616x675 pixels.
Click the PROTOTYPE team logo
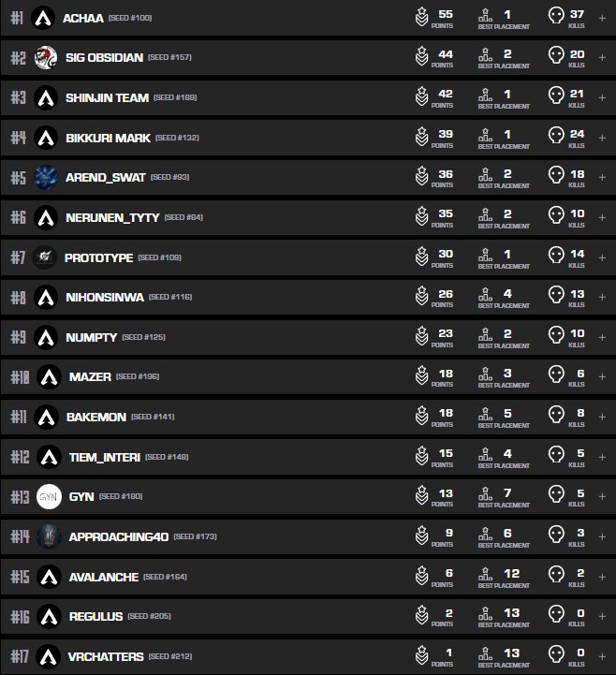(x=45, y=257)
